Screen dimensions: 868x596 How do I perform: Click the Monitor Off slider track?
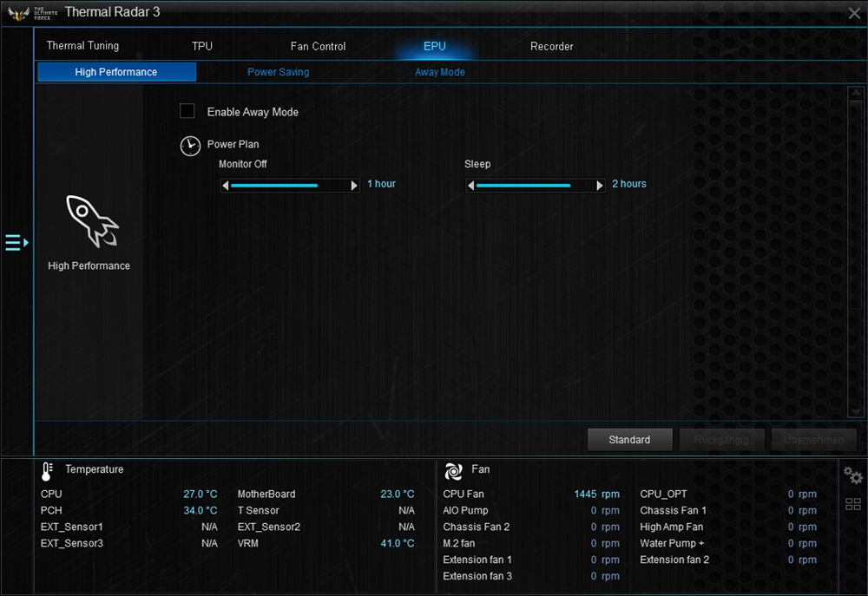point(290,186)
